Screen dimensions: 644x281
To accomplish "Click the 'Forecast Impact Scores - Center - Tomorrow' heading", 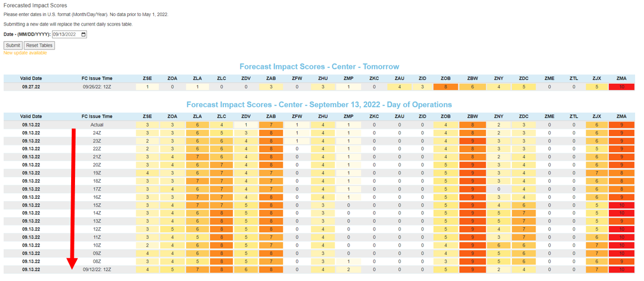I will (319, 67).
